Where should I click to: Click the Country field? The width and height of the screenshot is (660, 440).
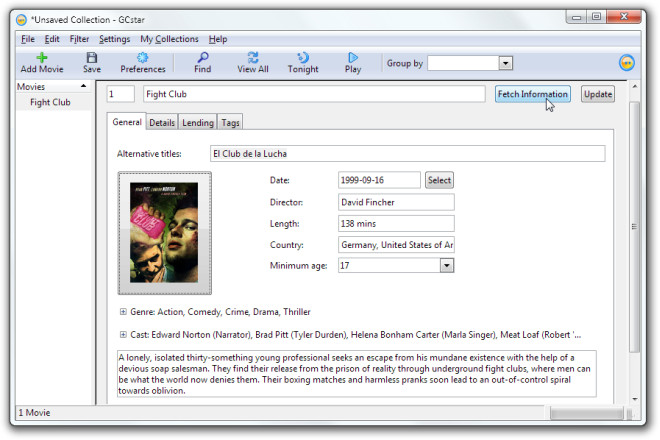pos(396,245)
